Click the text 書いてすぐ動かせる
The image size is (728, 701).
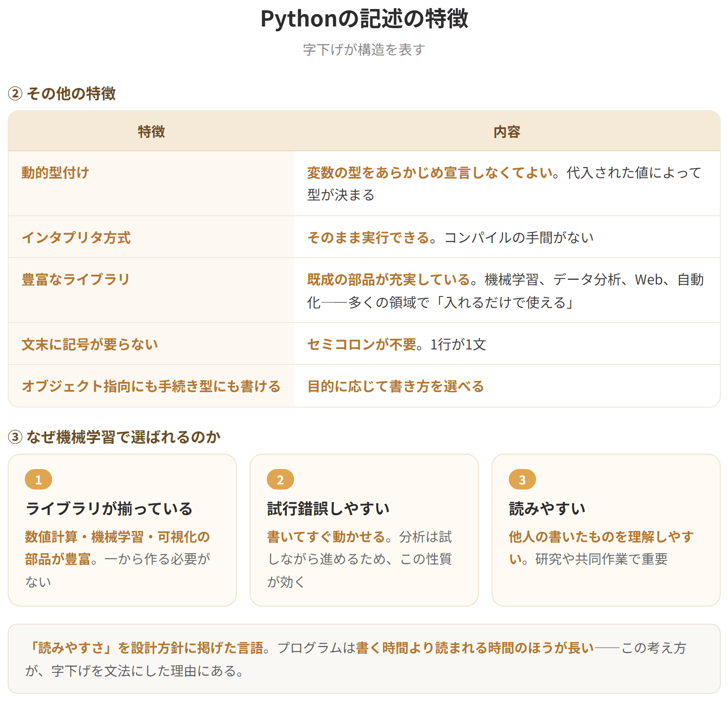point(326,537)
